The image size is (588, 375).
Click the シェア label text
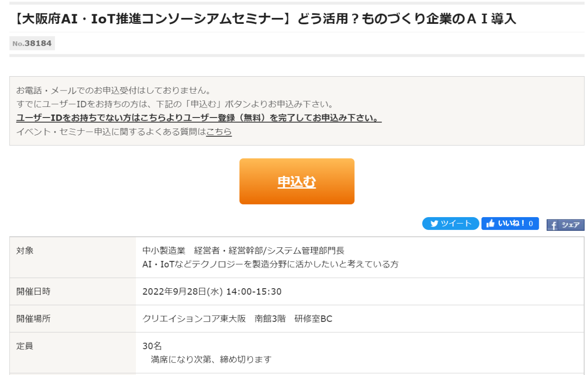click(571, 225)
